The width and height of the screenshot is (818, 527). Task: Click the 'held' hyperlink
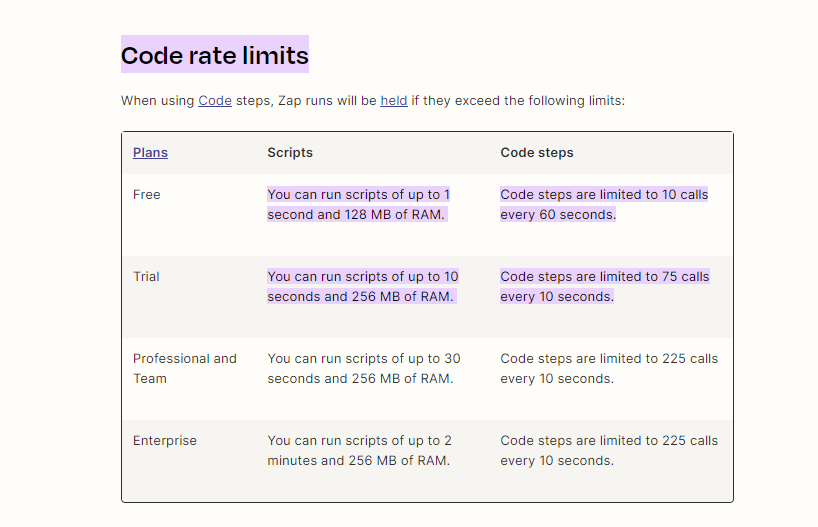click(x=393, y=101)
